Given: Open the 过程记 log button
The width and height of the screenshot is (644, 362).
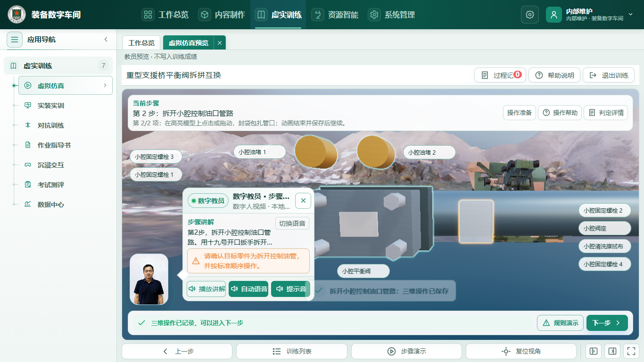Looking at the screenshot, I should tap(500, 75).
